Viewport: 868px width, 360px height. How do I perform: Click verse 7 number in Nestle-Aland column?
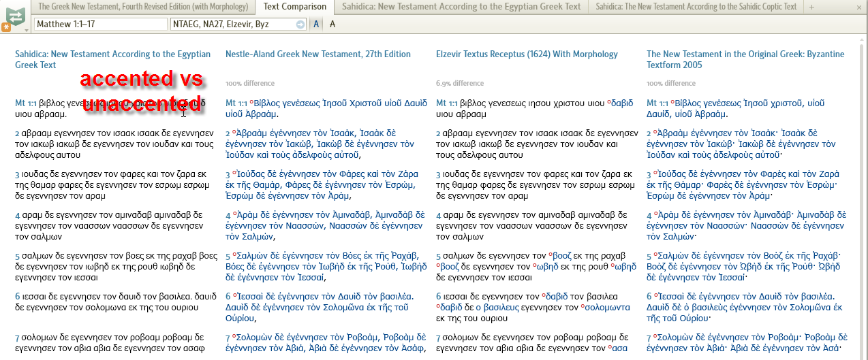click(228, 338)
